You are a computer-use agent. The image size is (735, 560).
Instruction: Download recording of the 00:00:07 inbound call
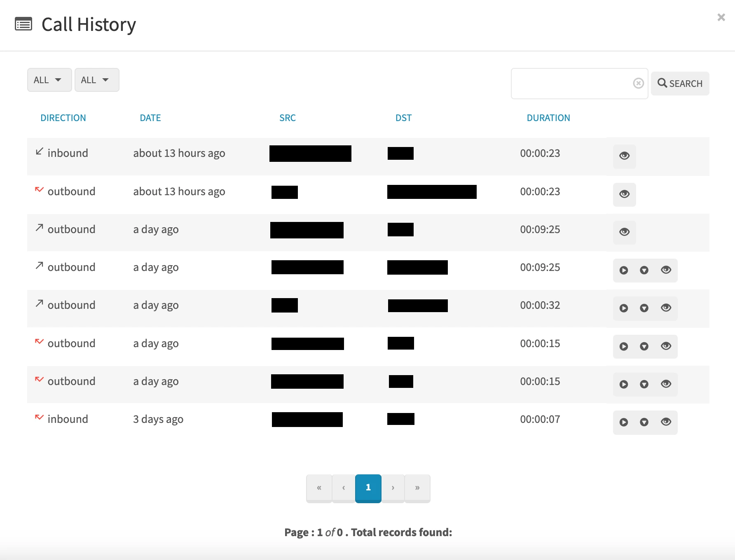coord(644,422)
